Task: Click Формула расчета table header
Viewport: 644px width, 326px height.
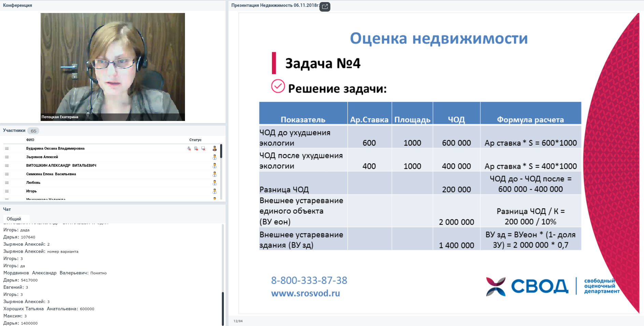Action: tap(530, 120)
